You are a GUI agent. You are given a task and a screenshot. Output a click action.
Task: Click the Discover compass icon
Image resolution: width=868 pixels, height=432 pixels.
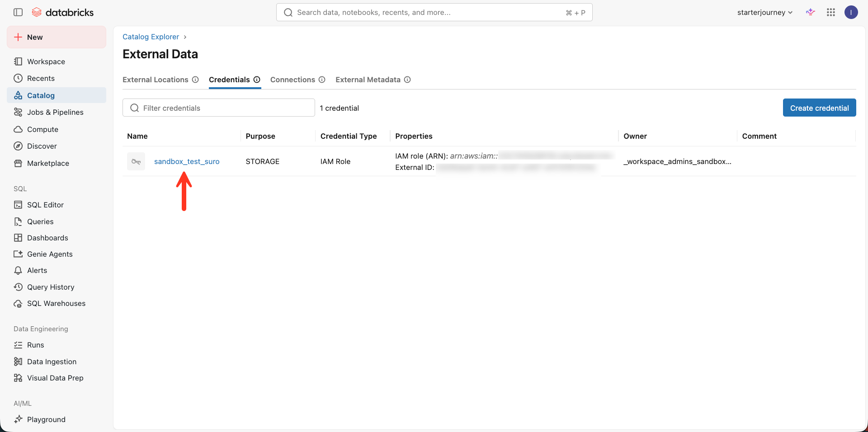(x=18, y=146)
